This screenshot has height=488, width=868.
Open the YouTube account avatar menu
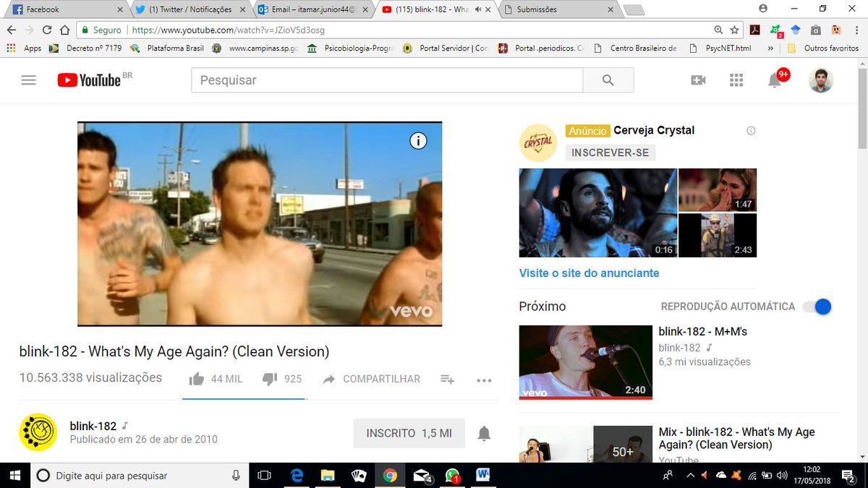tap(820, 80)
